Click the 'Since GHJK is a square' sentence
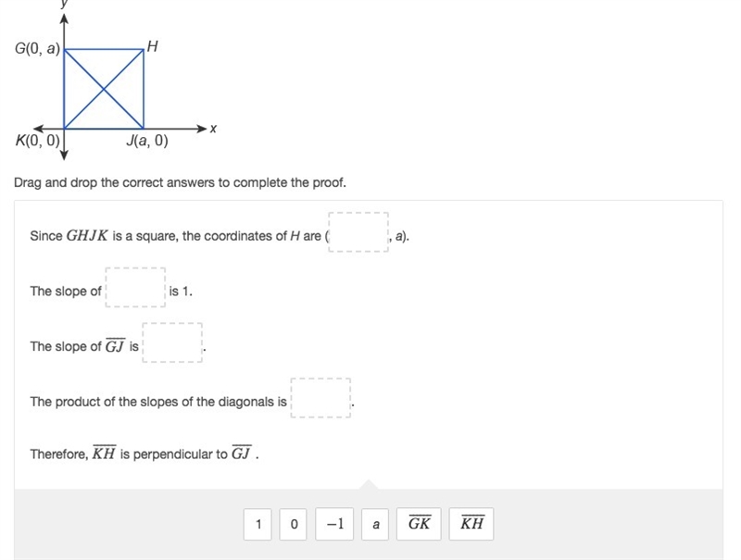The height and width of the screenshot is (560, 741). point(220,235)
